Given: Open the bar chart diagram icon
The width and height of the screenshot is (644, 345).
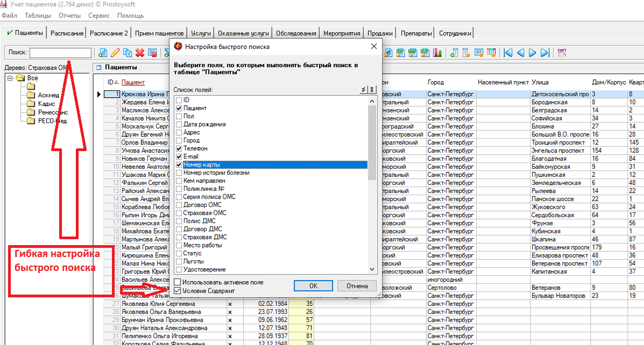Looking at the screenshot, I should click(438, 53).
